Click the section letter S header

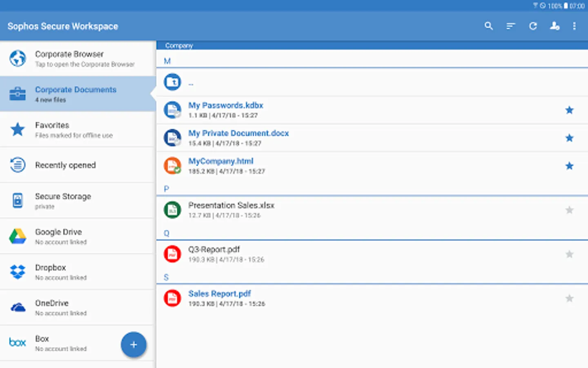(166, 277)
